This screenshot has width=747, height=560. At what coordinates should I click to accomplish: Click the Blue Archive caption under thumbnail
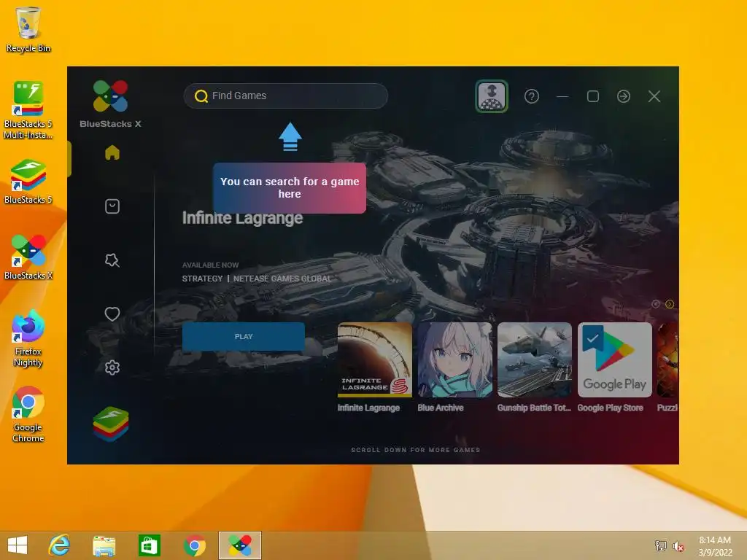[x=440, y=408]
